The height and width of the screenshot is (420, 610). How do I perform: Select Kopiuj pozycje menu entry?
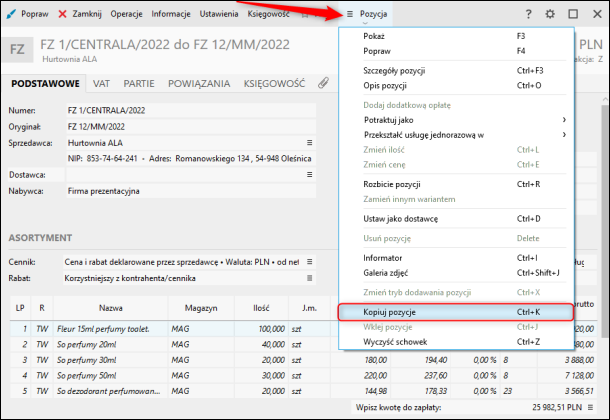[456, 312]
